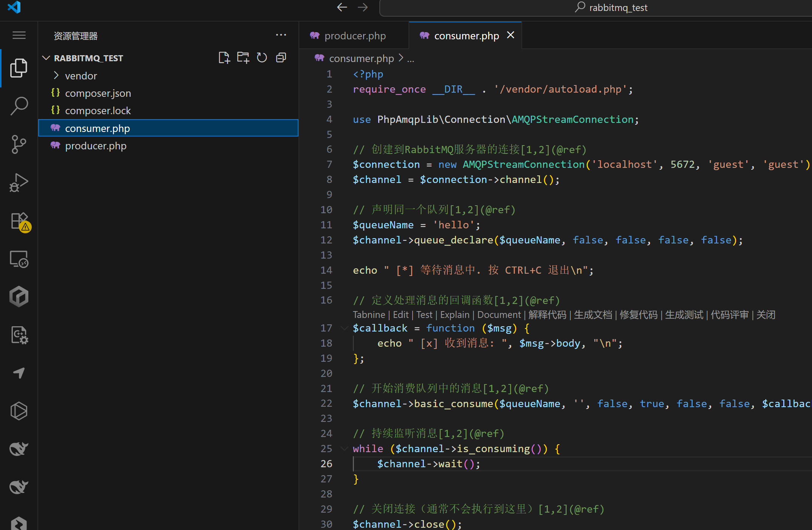Collapse all folders in explorer
This screenshot has height=530, width=812.
tap(281, 58)
